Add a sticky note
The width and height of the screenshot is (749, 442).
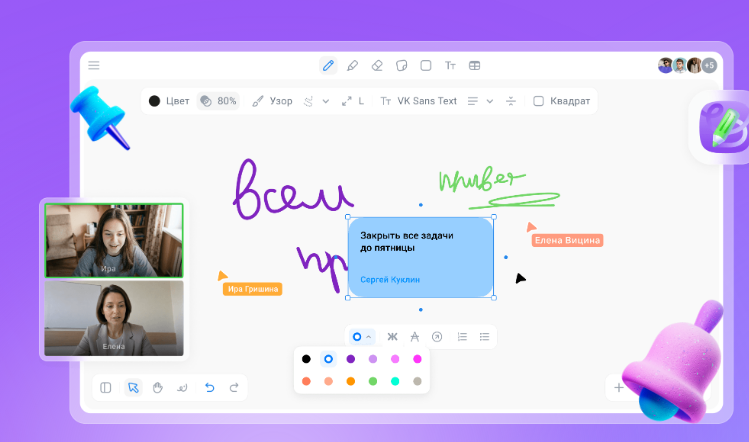[402, 65]
